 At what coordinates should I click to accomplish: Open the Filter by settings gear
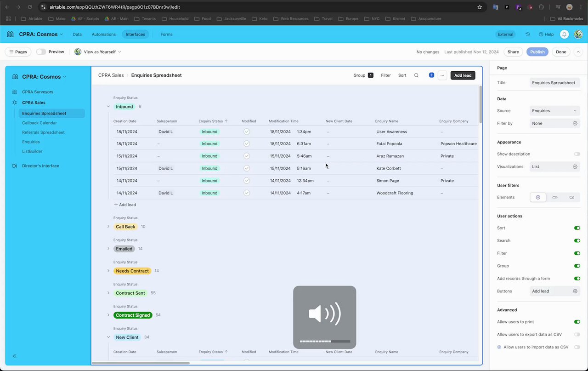[x=575, y=123]
